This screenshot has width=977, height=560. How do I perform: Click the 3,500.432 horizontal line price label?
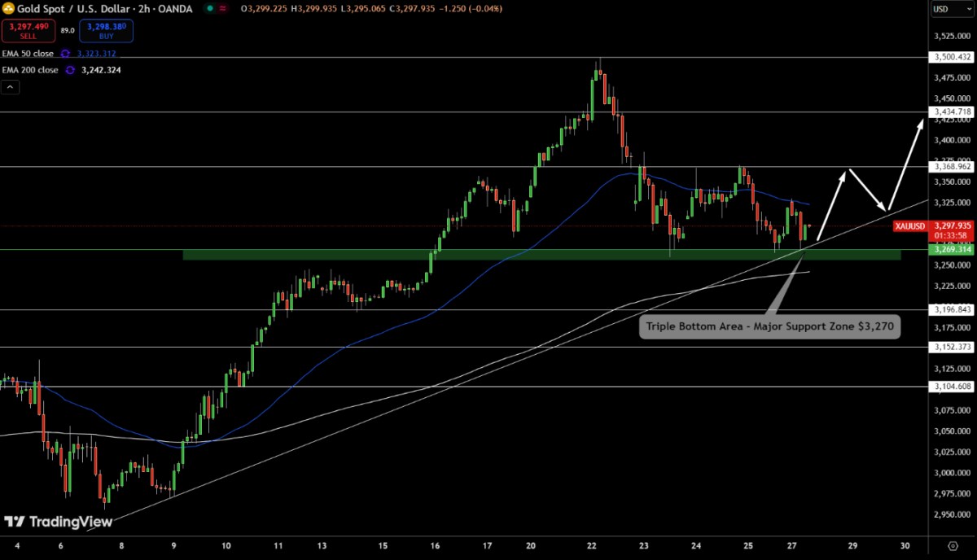pyautogui.click(x=951, y=57)
